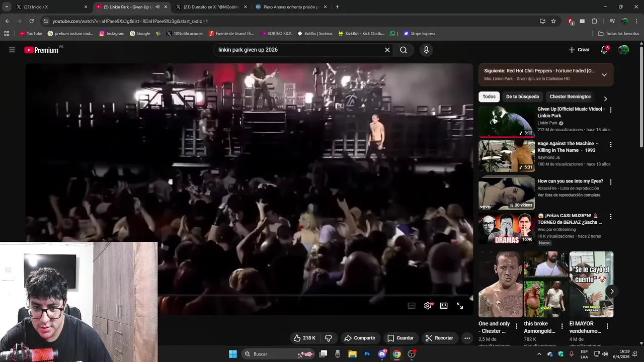Open File Explorer from taskbar
644x362 pixels.
point(353,354)
